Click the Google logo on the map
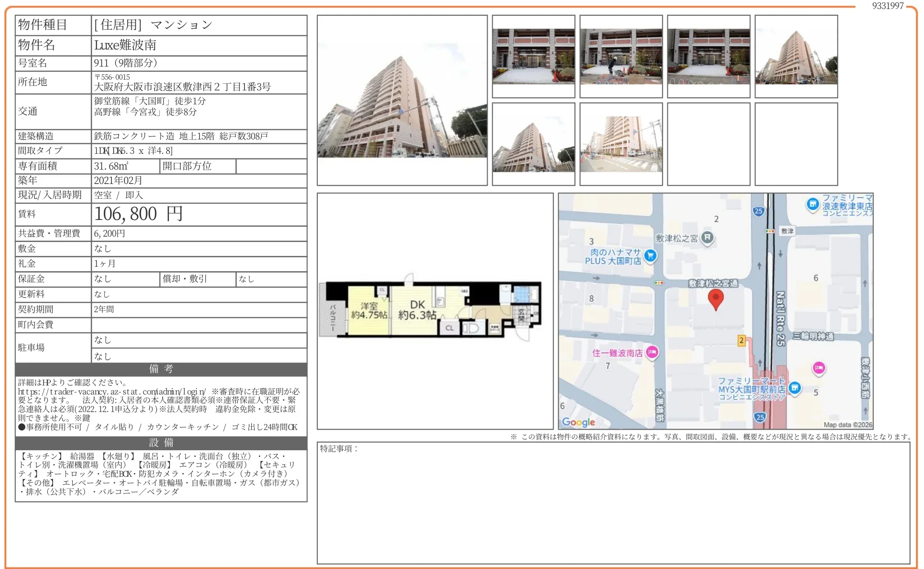This screenshot has width=924, height=569. (x=578, y=422)
